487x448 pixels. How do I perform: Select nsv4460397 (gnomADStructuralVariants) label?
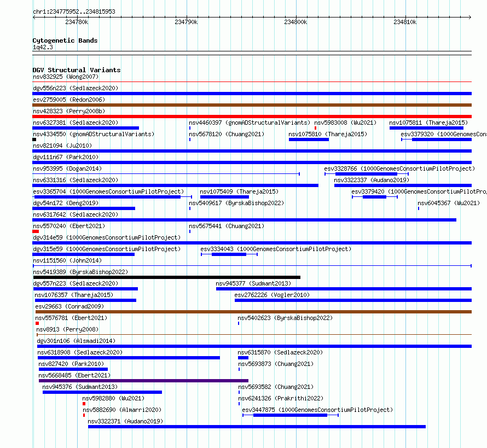pos(250,123)
